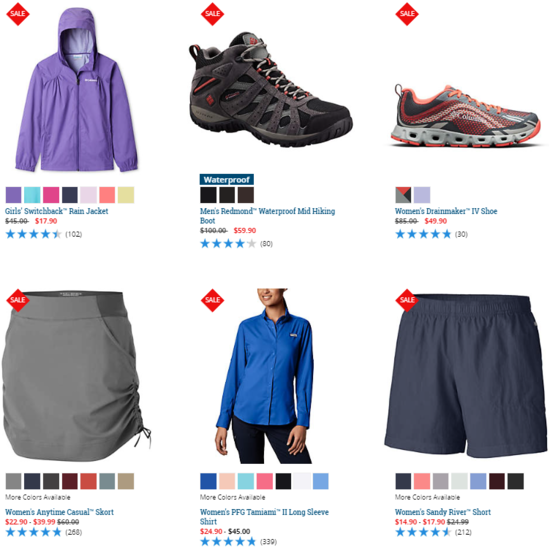Click the star rating of the Sandy River Short

(423, 532)
